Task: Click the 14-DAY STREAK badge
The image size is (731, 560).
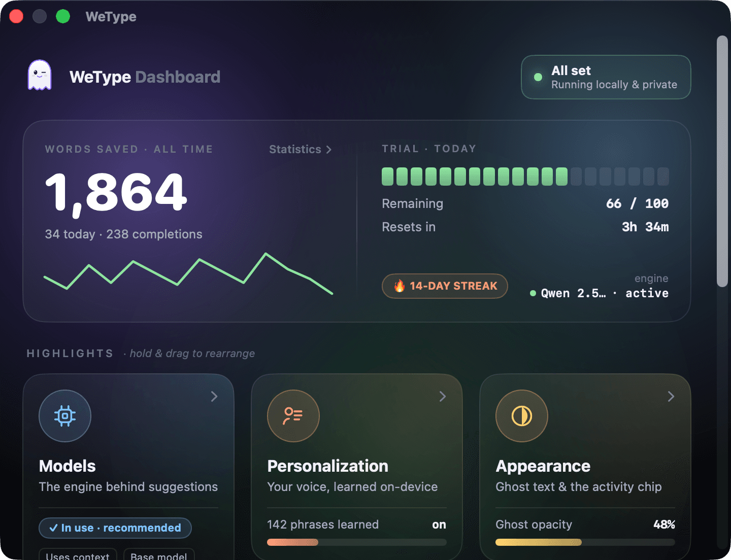Action: point(445,286)
